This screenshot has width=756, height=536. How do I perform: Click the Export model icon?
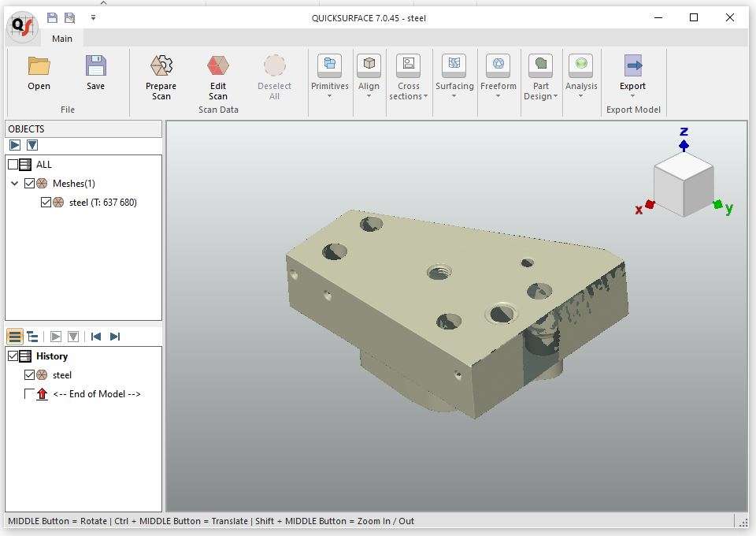[x=632, y=66]
